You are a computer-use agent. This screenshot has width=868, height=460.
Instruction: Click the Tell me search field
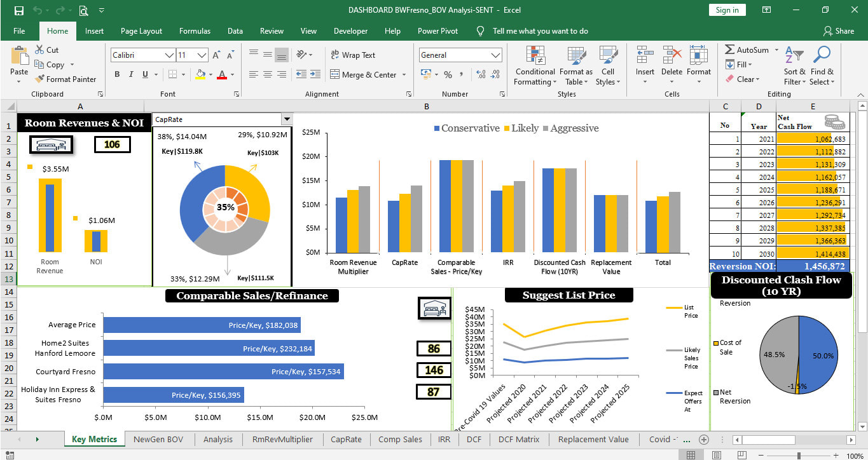click(x=540, y=31)
